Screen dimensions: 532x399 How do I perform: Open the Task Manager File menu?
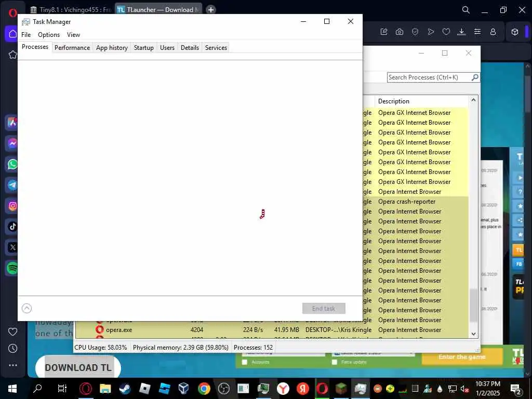tap(26, 35)
